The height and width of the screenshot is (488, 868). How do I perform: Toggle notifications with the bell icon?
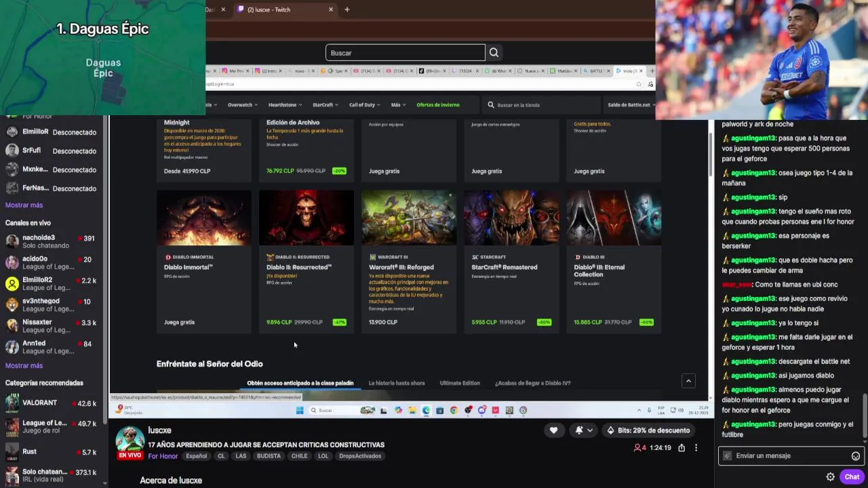pyautogui.click(x=579, y=430)
